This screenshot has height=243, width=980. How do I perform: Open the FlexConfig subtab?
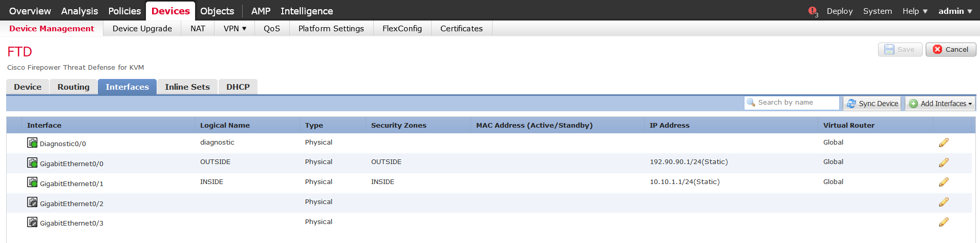[402, 28]
